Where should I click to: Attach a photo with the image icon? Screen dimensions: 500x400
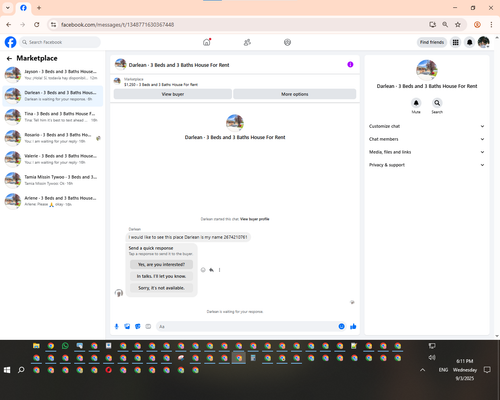point(127,327)
